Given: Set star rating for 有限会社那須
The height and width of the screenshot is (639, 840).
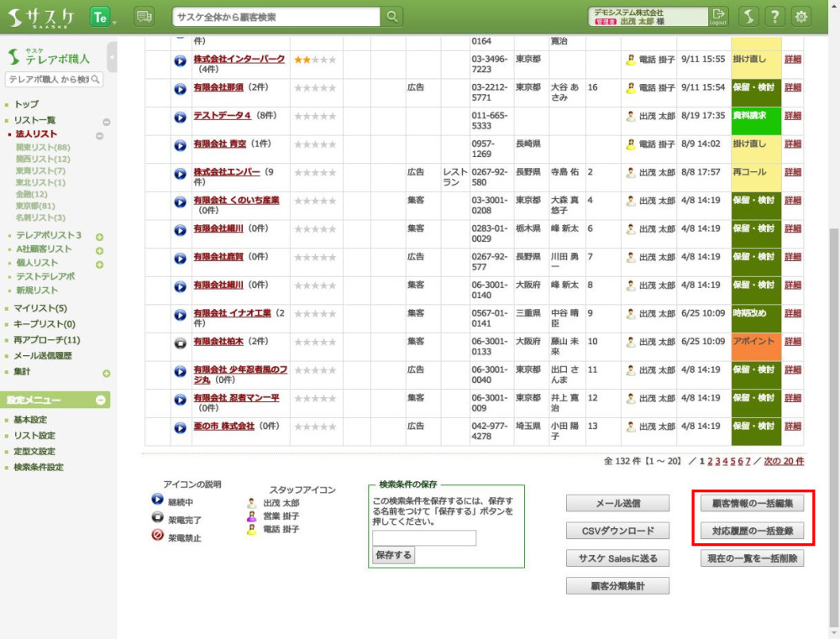Looking at the screenshot, I should (x=315, y=88).
